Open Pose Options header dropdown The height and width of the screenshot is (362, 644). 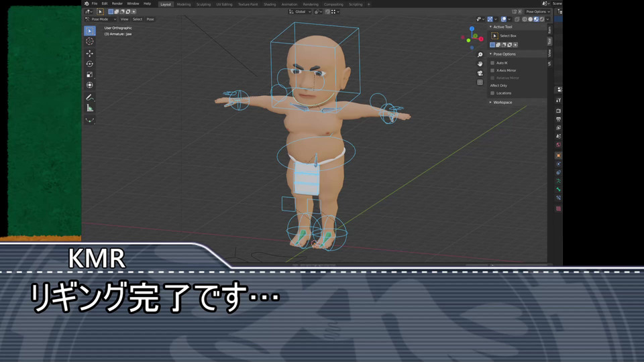pyautogui.click(x=538, y=11)
